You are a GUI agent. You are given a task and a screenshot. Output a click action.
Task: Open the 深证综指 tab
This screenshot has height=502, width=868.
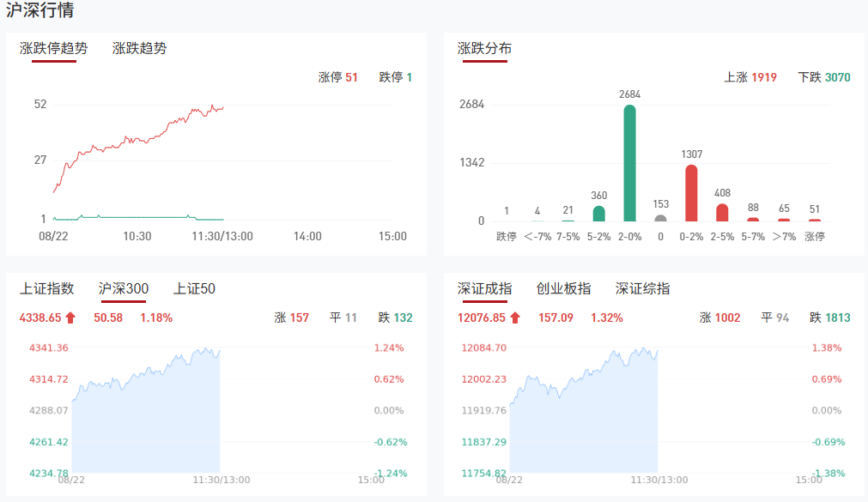642,289
